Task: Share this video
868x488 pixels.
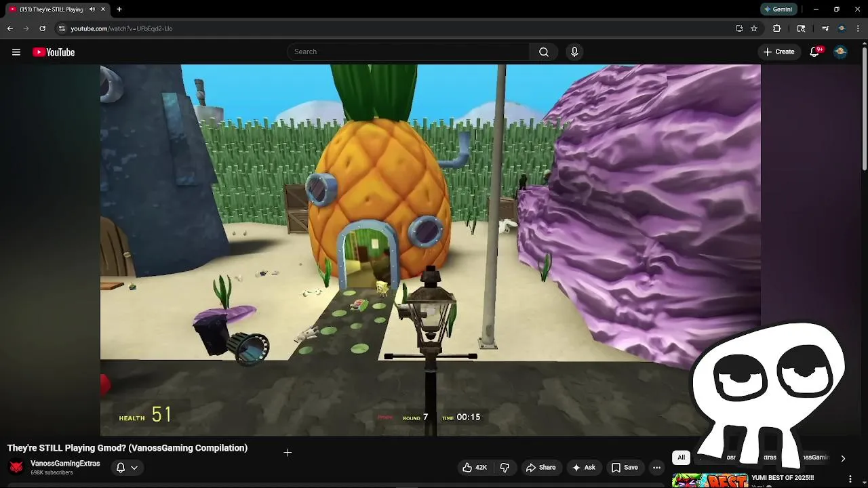Action: (541, 468)
